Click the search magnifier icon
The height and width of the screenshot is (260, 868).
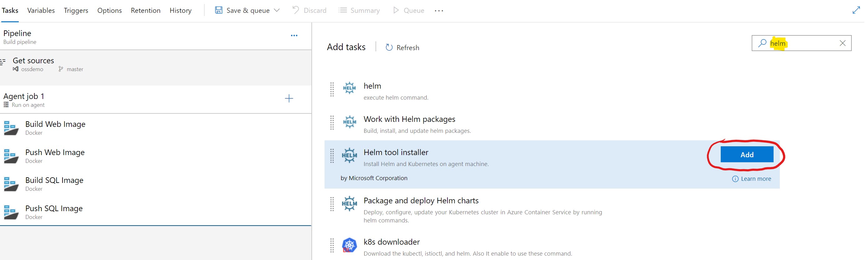[x=762, y=43]
